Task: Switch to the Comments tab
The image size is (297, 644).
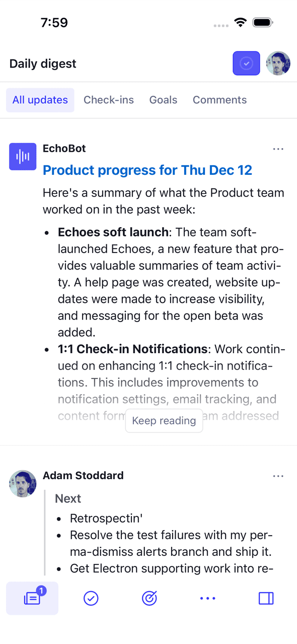Action: coord(219,100)
